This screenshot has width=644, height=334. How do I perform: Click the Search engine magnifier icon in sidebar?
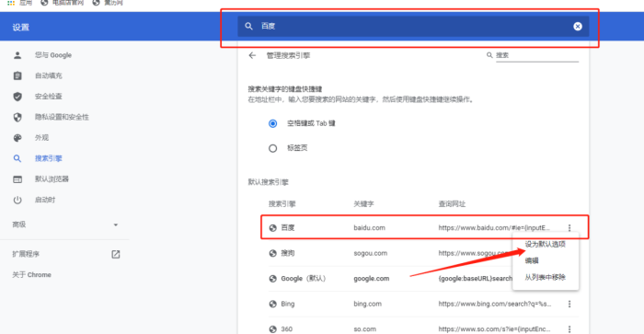17,158
